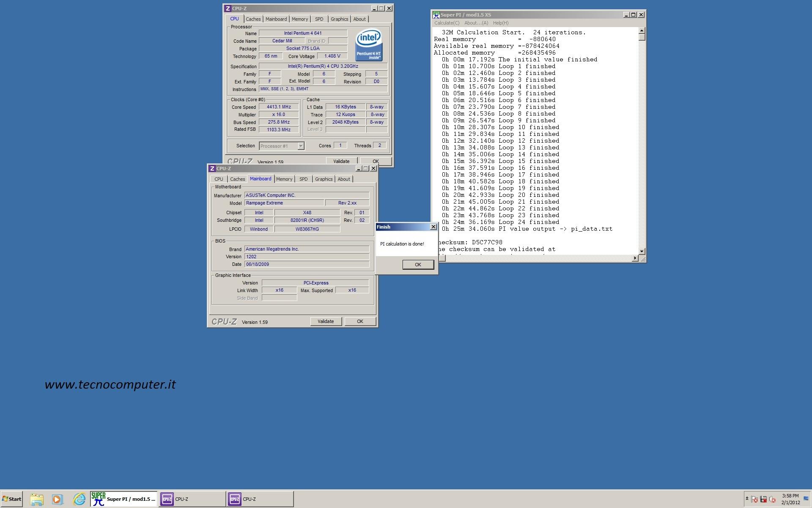Open Graphics tab in upper CPU-Z window
This screenshot has height=508, width=812.
click(x=340, y=19)
